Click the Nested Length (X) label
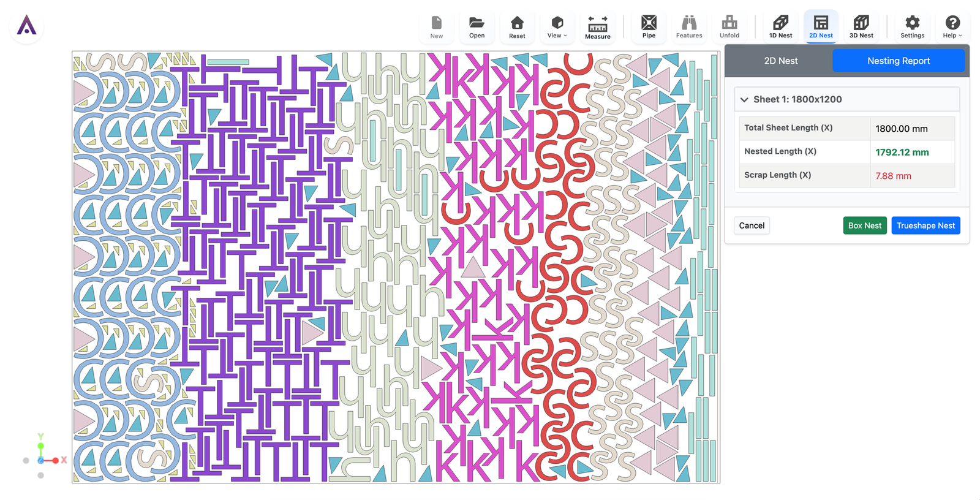This screenshot has height=500, width=980. click(780, 151)
